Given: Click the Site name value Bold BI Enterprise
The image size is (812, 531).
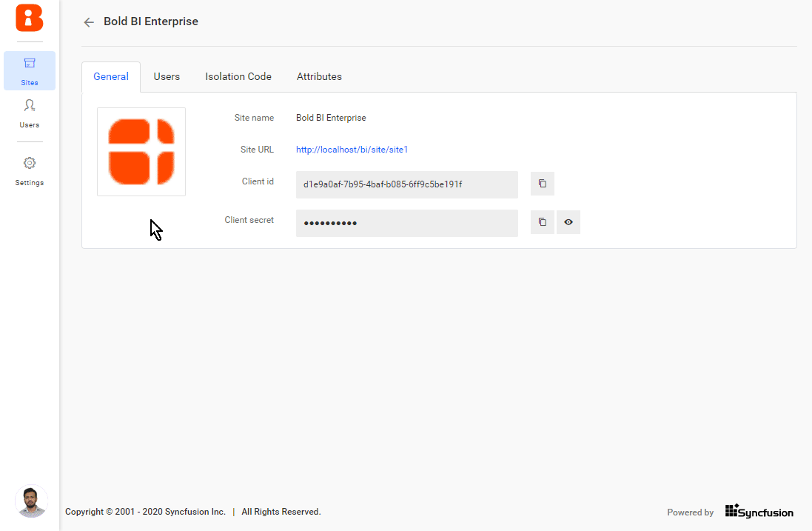Looking at the screenshot, I should [x=331, y=117].
